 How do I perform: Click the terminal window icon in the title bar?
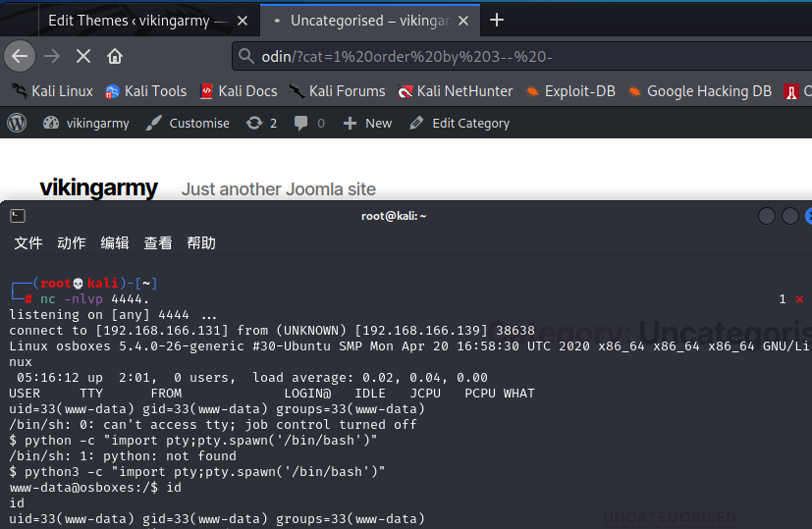click(18, 216)
